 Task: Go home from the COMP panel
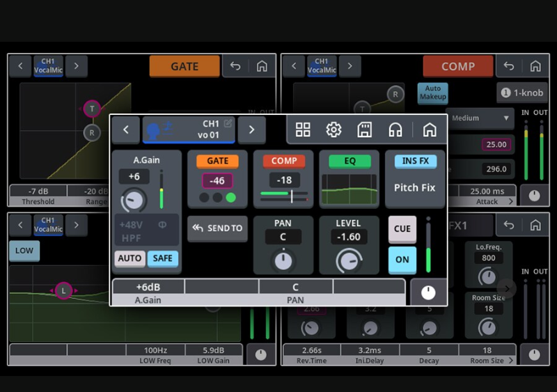[x=535, y=66]
